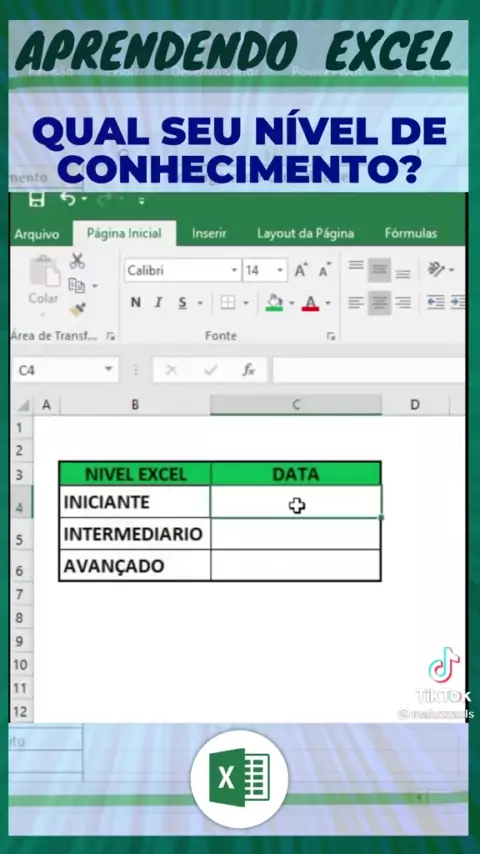Select the INTERMEDIARIO cell in column B
The height and width of the screenshot is (854, 480).
[x=135, y=534]
